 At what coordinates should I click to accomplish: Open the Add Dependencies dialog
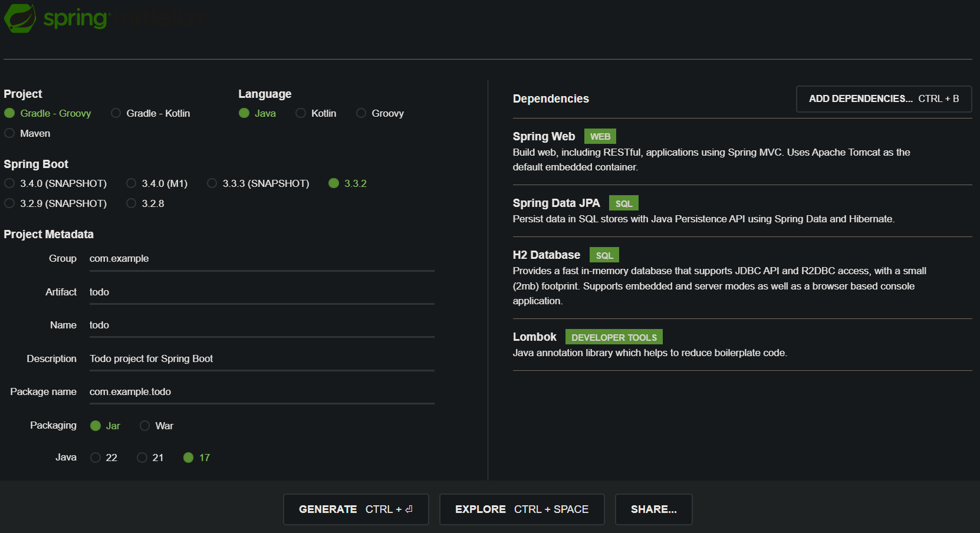(x=884, y=99)
